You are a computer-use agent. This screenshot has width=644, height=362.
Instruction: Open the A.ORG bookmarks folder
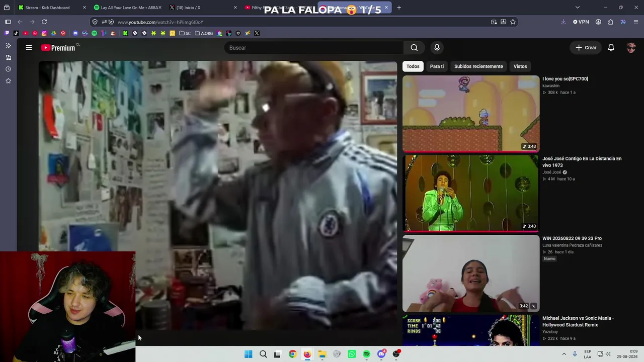pos(204,33)
